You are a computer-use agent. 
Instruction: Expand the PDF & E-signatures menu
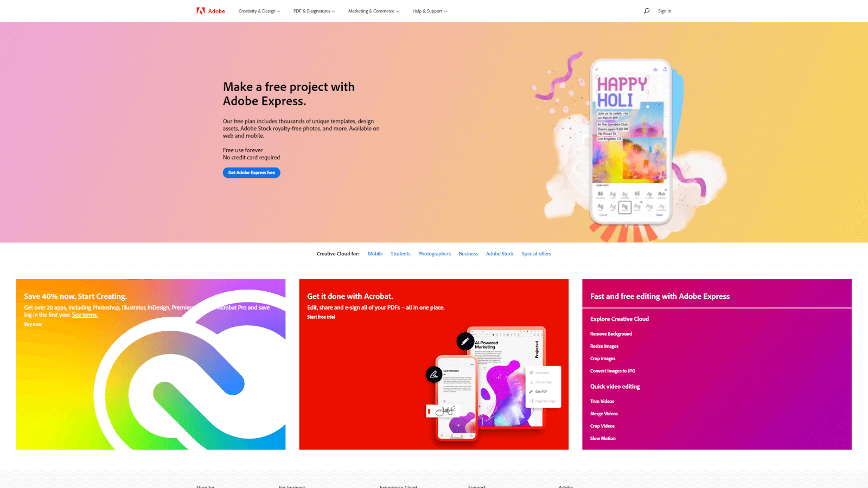[314, 11]
